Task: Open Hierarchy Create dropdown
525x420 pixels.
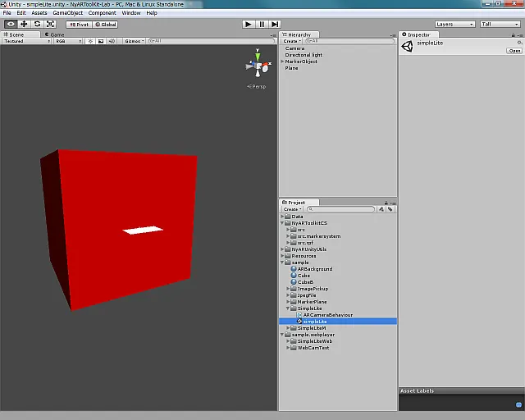Action: tap(292, 41)
